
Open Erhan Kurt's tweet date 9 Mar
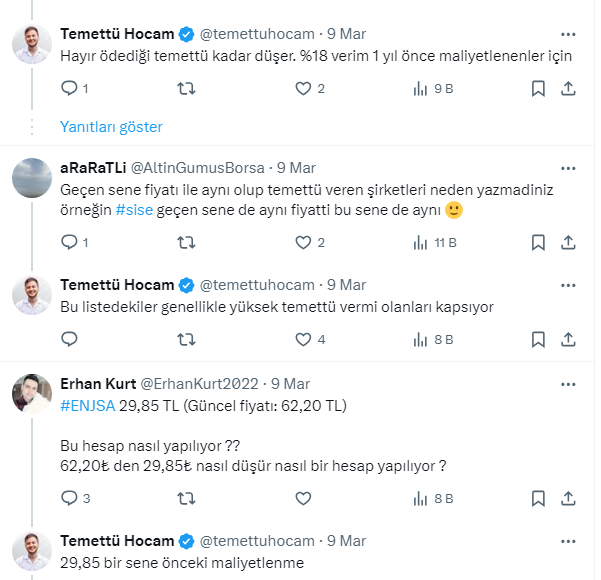290,383
